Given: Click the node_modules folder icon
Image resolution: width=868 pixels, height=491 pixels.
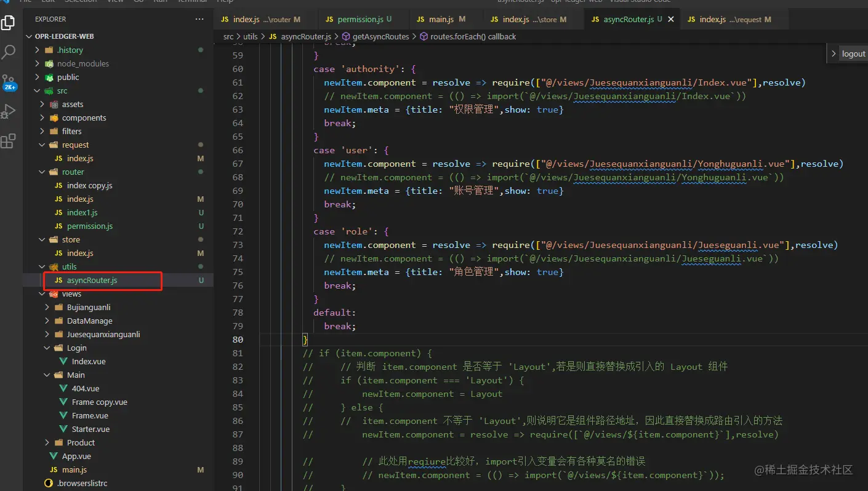Looking at the screenshot, I should [49, 63].
